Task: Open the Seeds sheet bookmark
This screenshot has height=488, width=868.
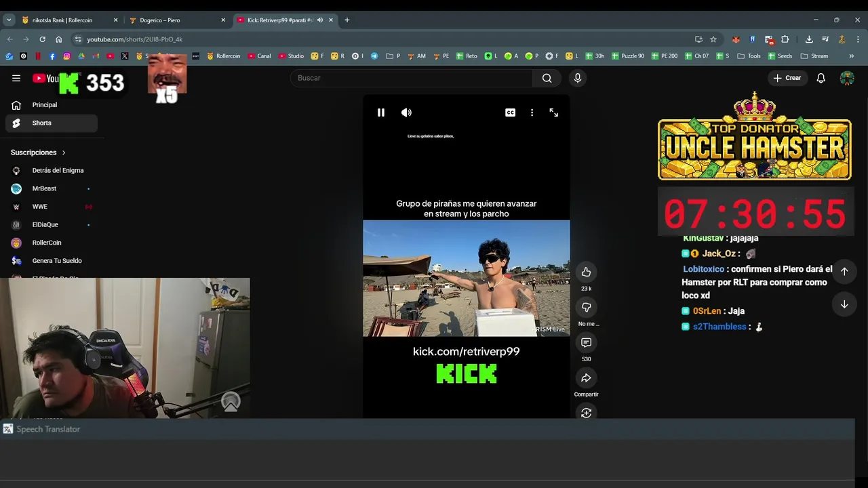Action: coord(779,56)
